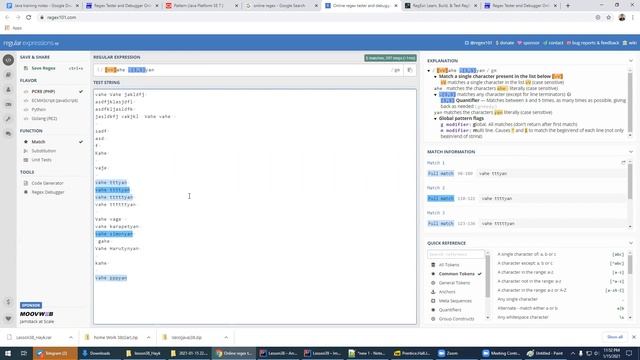Image resolution: width=640 pixels, height=360 pixels.
Task: Collapse the Global pattern flags node
Action: pos(435,118)
